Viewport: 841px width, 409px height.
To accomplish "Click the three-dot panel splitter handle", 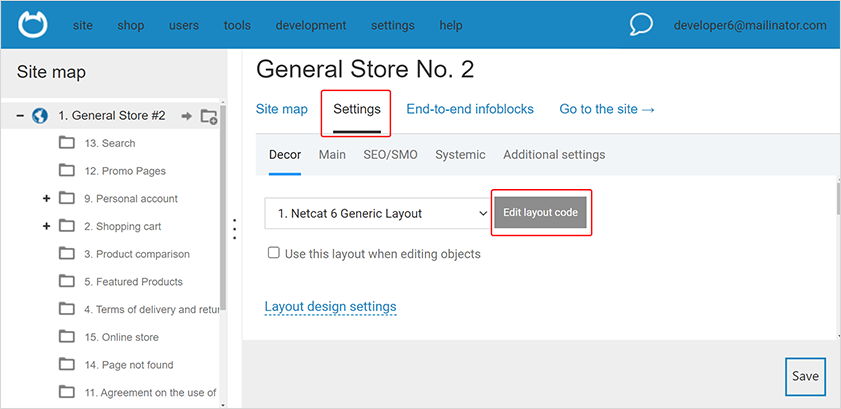I will (234, 229).
